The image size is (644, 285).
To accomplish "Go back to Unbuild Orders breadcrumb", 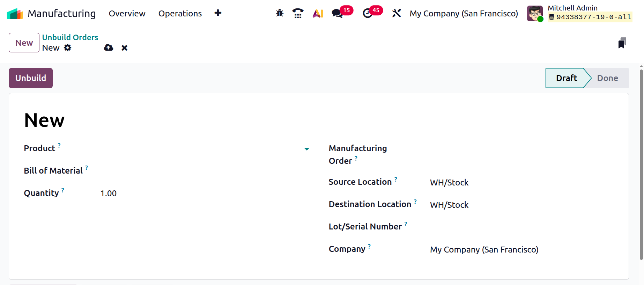I will [x=70, y=37].
